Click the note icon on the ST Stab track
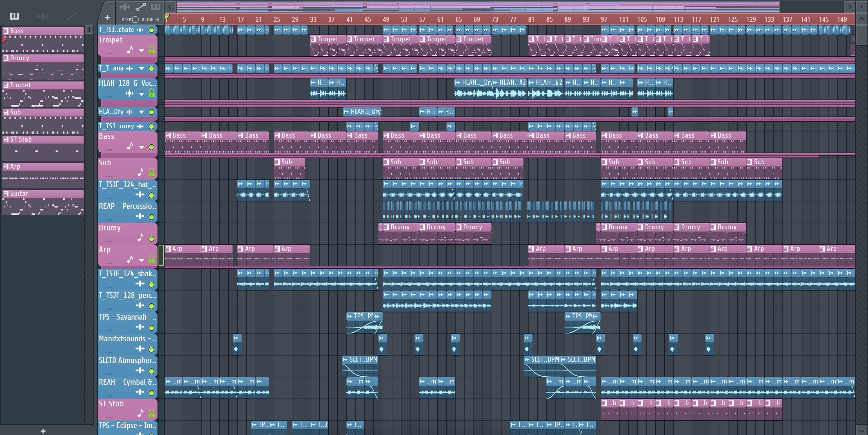This screenshot has width=868, height=435. (x=140, y=413)
